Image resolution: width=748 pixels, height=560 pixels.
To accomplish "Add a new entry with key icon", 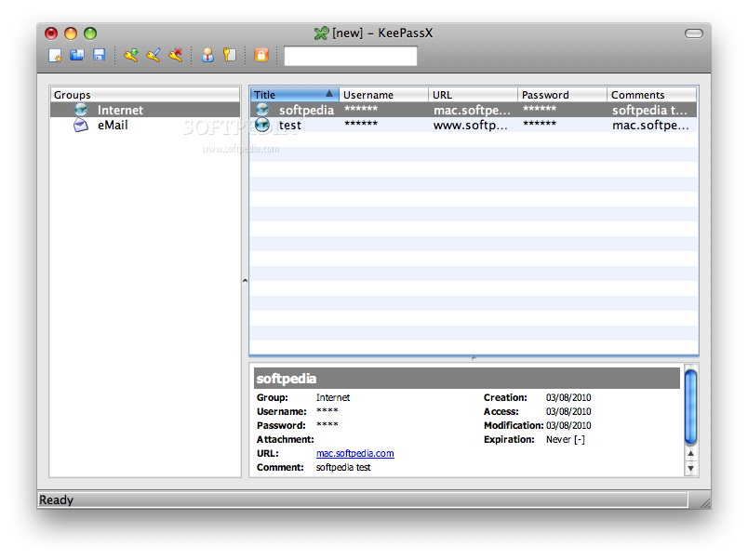I will [x=131, y=56].
